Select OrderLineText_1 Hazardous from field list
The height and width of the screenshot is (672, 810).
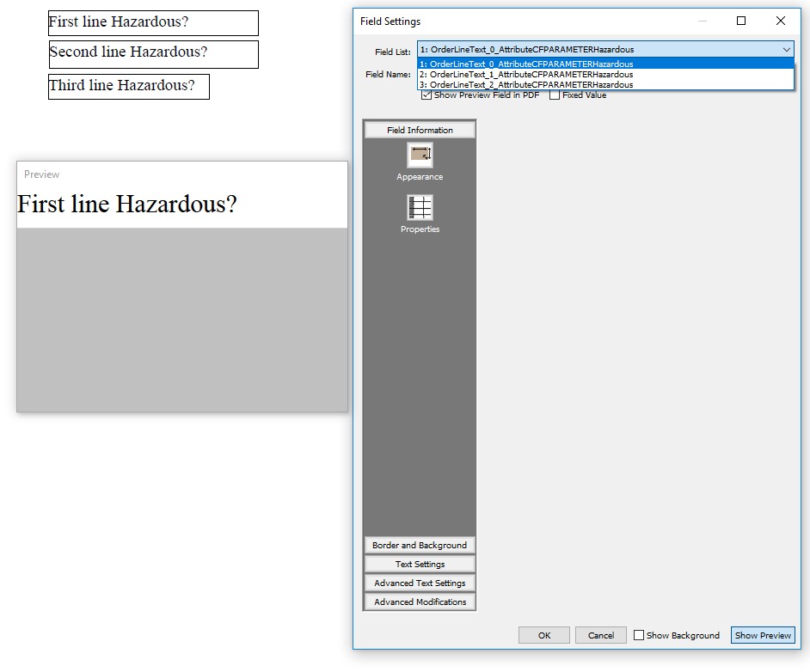(531, 75)
